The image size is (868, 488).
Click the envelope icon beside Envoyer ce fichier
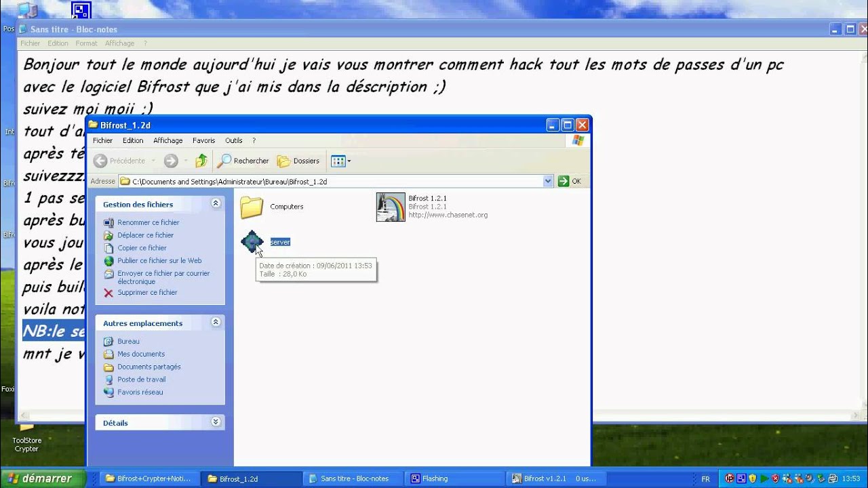coord(108,274)
